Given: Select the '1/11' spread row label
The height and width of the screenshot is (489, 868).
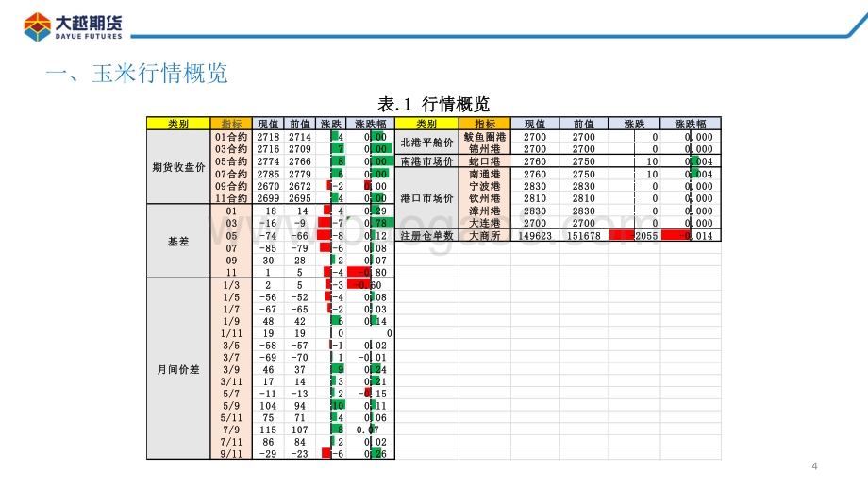Looking at the screenshot, I should point(231,333).
